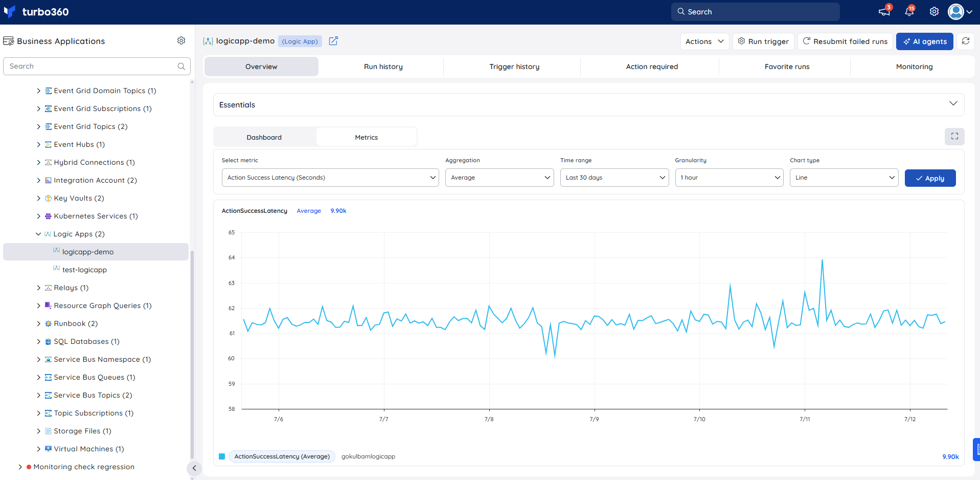Open the blue side panel widget
The width and height of the screenshot is (980, 480).
(x=976, y=449)
